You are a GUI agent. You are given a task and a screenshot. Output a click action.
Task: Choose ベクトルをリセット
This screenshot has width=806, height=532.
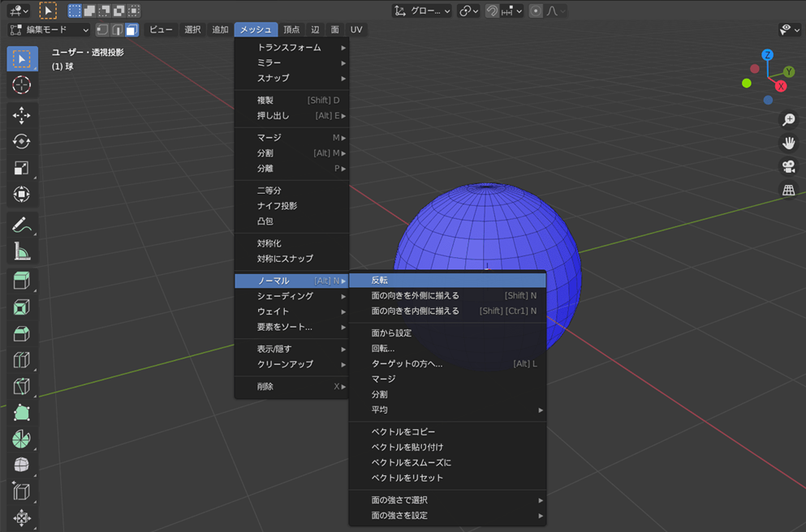447,478
